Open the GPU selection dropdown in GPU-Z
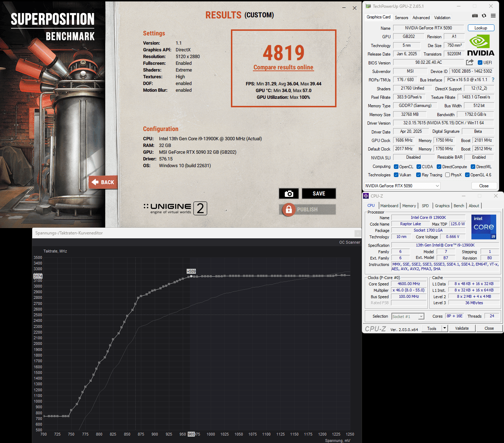The height and width of the screenshot is (443, 504). 402,186
